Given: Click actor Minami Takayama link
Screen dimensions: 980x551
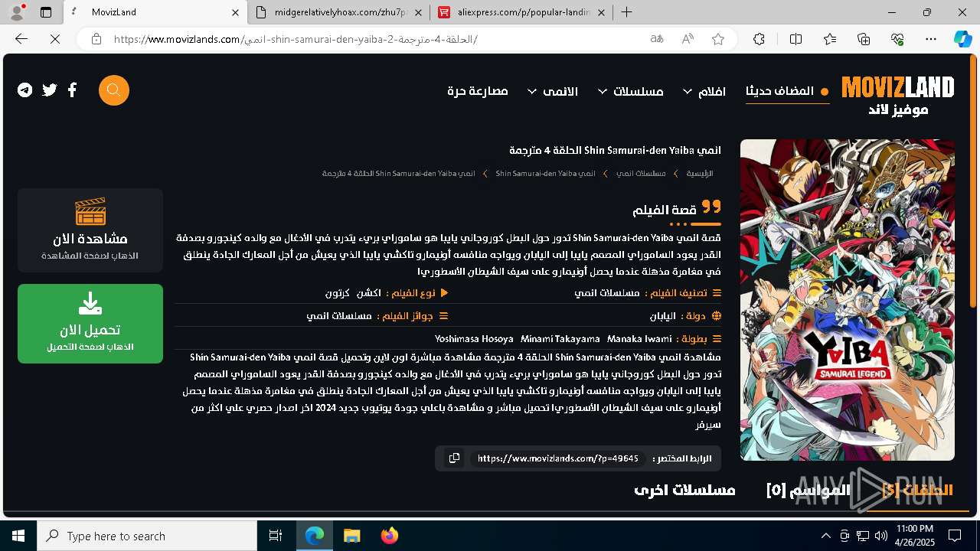Looking at the screenshot, I should [560, 338].
